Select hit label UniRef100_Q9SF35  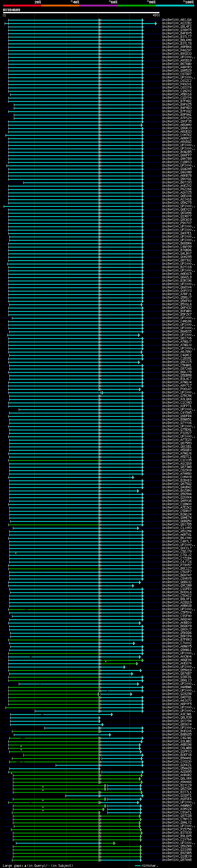[x=177, y=121]
